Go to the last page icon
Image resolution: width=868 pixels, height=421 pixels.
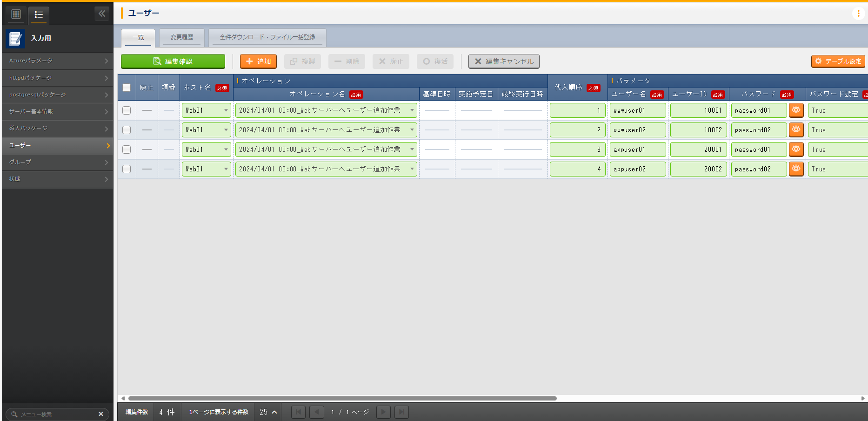[x=401, y=412]
